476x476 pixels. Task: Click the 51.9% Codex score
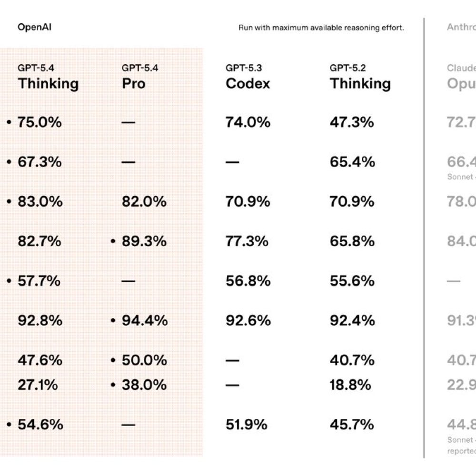point(247,424)
